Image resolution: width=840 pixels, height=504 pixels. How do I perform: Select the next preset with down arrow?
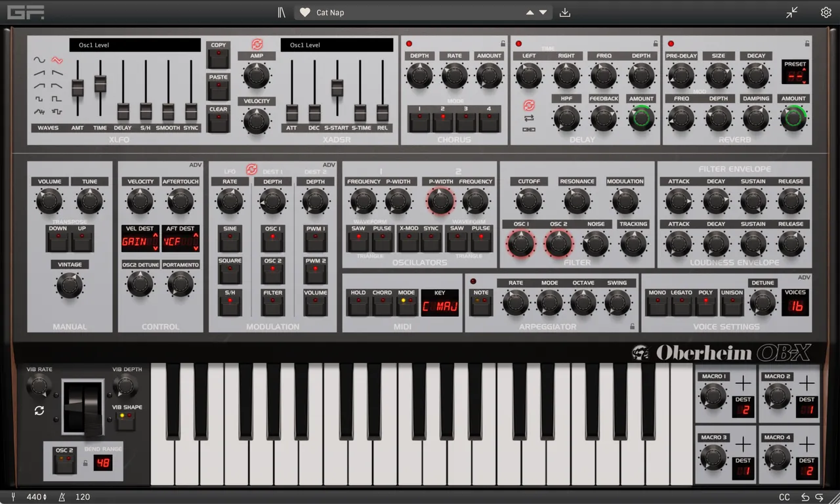pyautogui.click(x=543, y=12)
